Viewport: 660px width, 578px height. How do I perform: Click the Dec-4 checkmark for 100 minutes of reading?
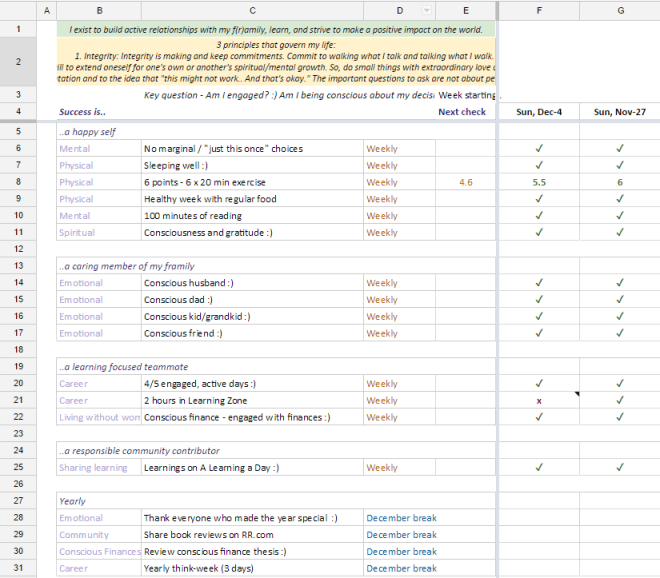[x=539, y=215]
